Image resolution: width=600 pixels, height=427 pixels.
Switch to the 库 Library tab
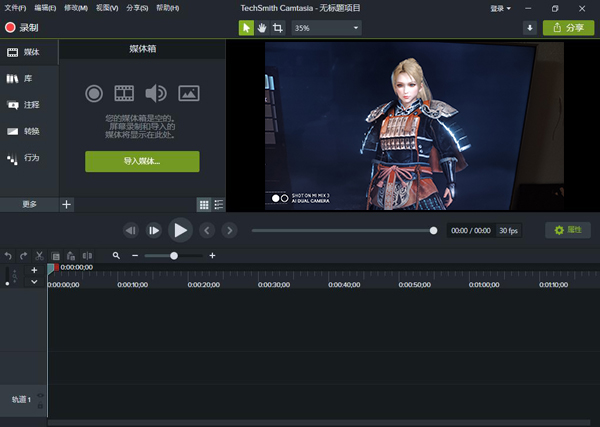(29, 78)
